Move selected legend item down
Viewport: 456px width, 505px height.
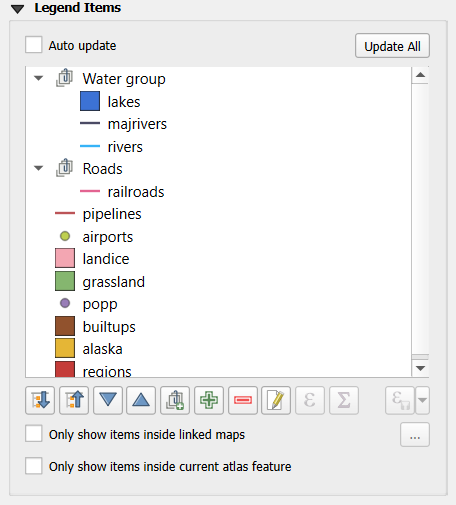(108, 400)
